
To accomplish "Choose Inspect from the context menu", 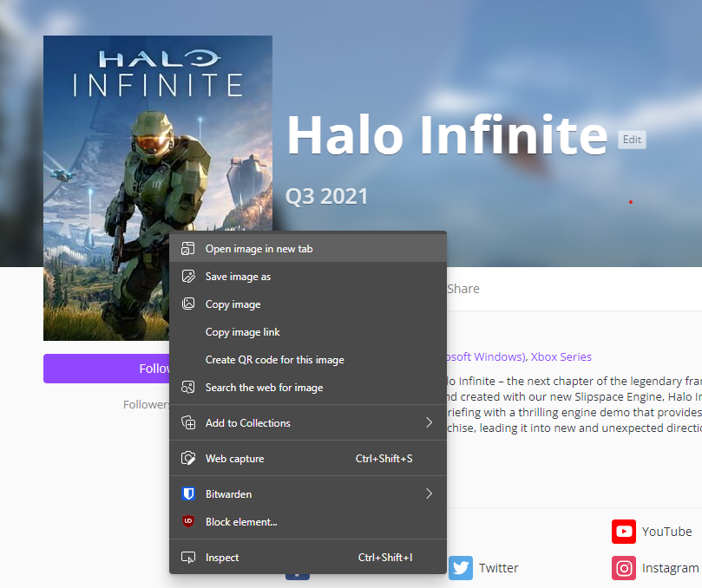I will click(x=308, y=557).
